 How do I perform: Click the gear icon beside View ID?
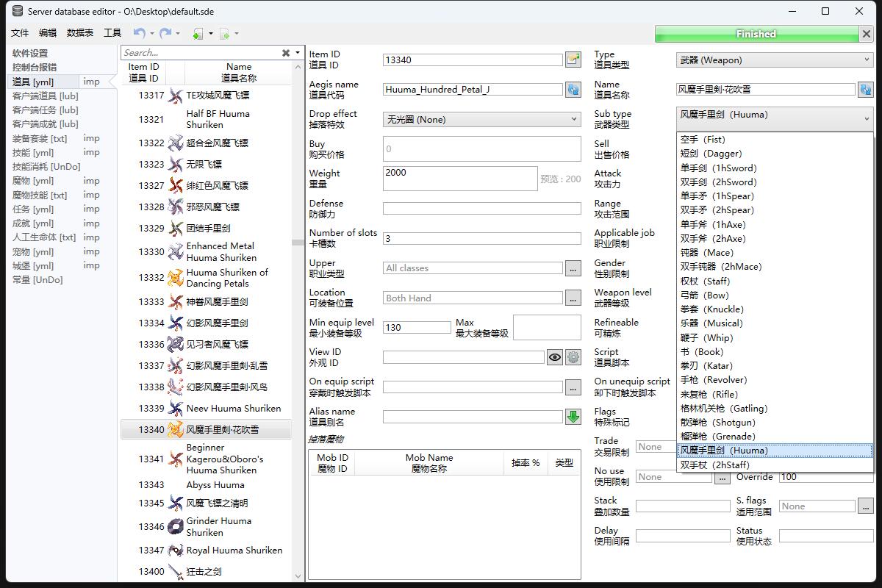pos(573,357)
